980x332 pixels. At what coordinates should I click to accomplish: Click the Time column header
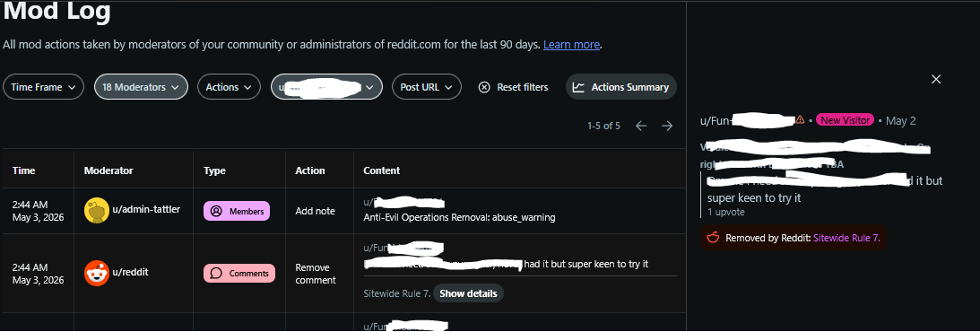click(23, 170)
